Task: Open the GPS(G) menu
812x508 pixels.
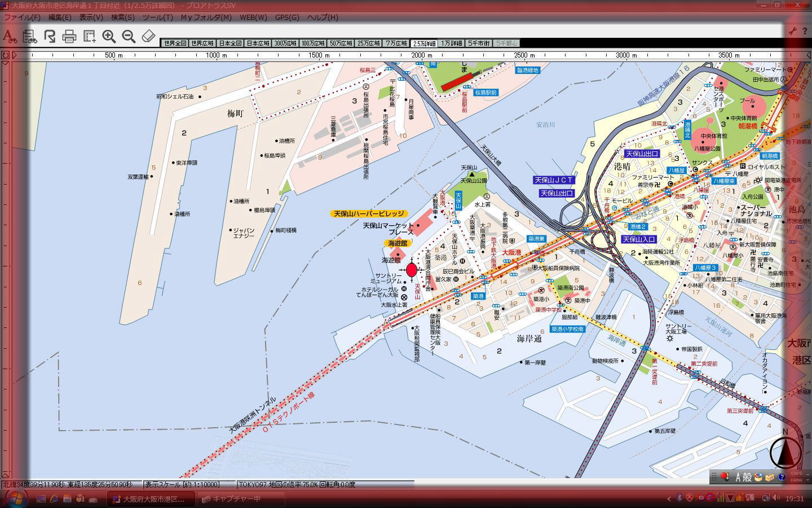Action: [x=287, y=17]
